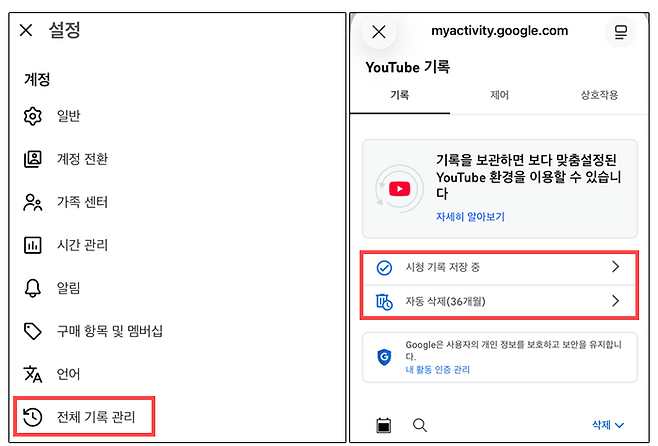Tap the 구매 항목 및 멤버십 tag icon
This screenshot has height=446, width=658.
pyautogui.click(x=33, y=331)
